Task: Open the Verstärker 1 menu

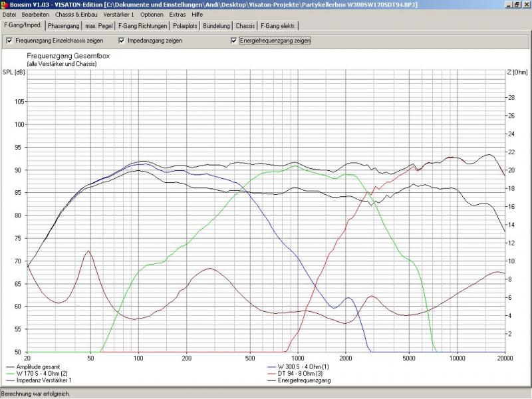Action: point(119,15)
